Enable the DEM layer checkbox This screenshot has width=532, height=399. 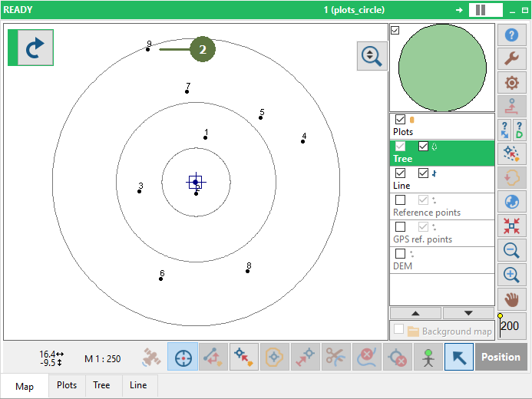pos(401,253)
